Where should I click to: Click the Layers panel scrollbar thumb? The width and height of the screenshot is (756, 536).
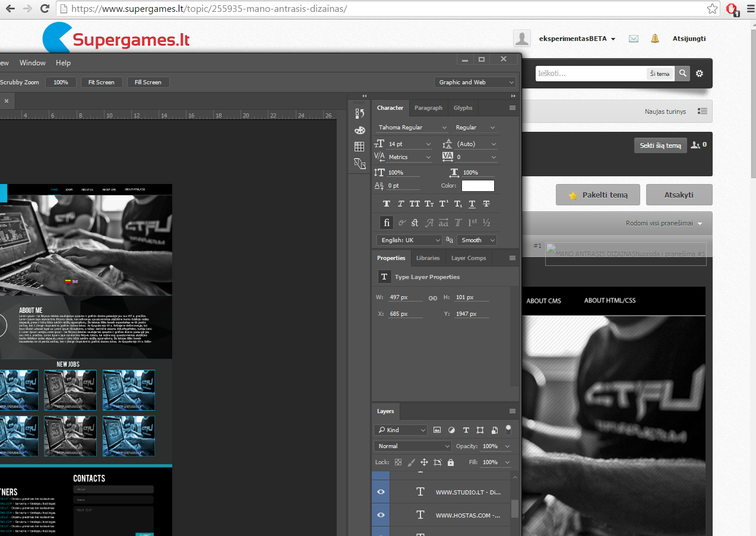(x=515, y=508)
